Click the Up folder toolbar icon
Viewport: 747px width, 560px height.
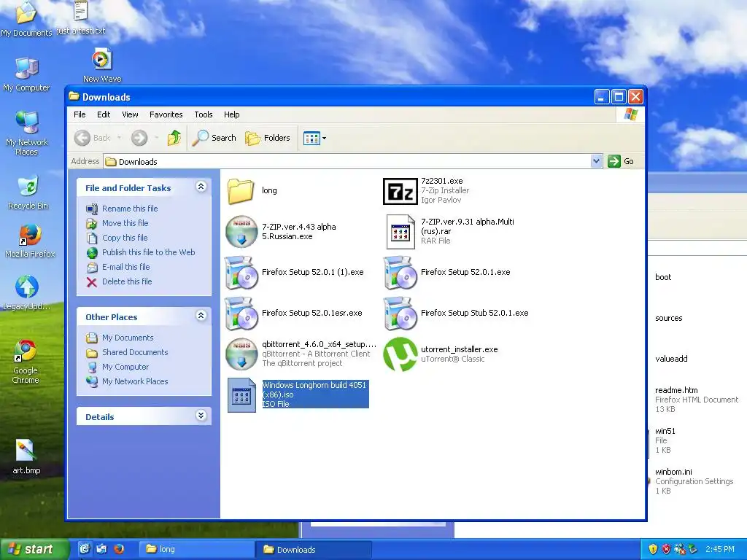coord(174,138)
